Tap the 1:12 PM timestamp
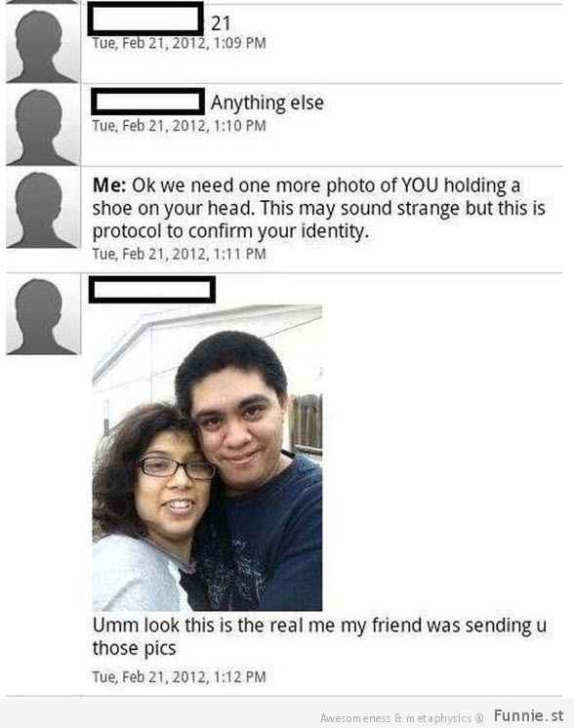The height and width of the screenshot is (728, 574). pyautogui.click(x=179, y=676)
